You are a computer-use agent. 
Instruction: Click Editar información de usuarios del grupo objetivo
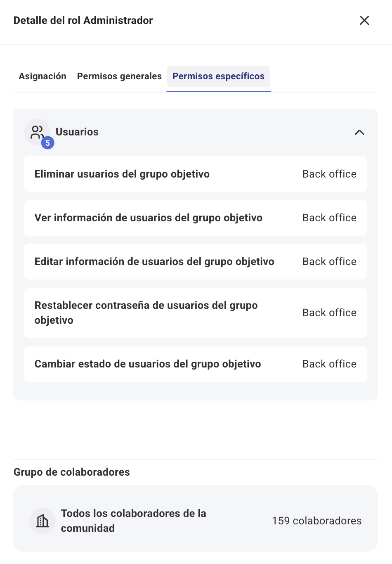tap(154, 261)
